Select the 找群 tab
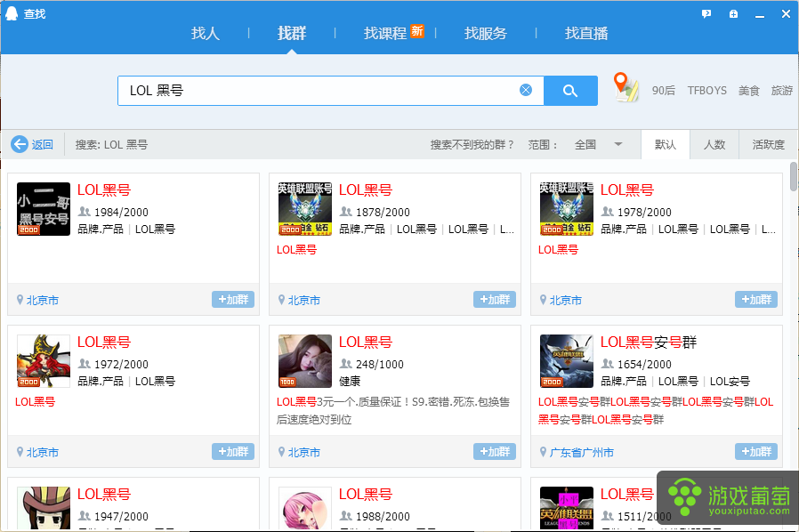The height and width of the screenshot is (532, 799). [x=292, y=34]
